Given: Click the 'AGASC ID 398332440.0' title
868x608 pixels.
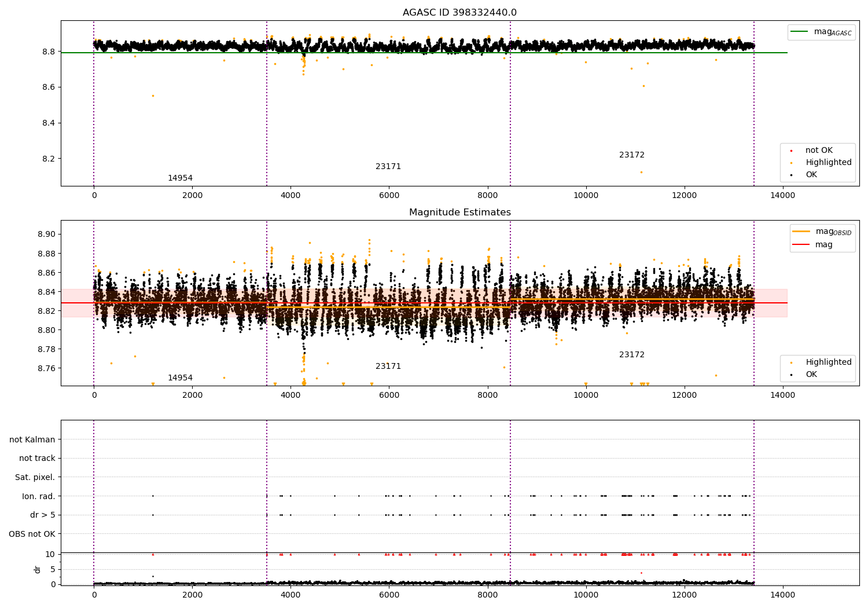Looking at the screenshot, I should (459, 13).
